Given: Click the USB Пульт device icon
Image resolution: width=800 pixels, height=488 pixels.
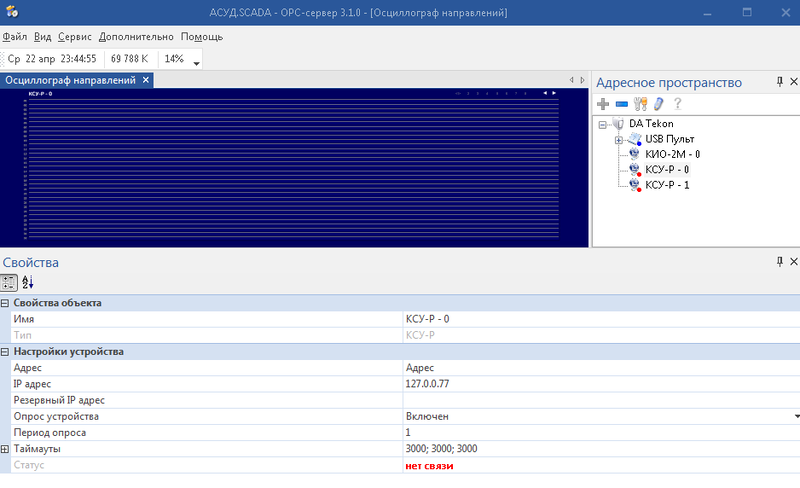Looking at the screenshot, I should click(x=634, y=139).
